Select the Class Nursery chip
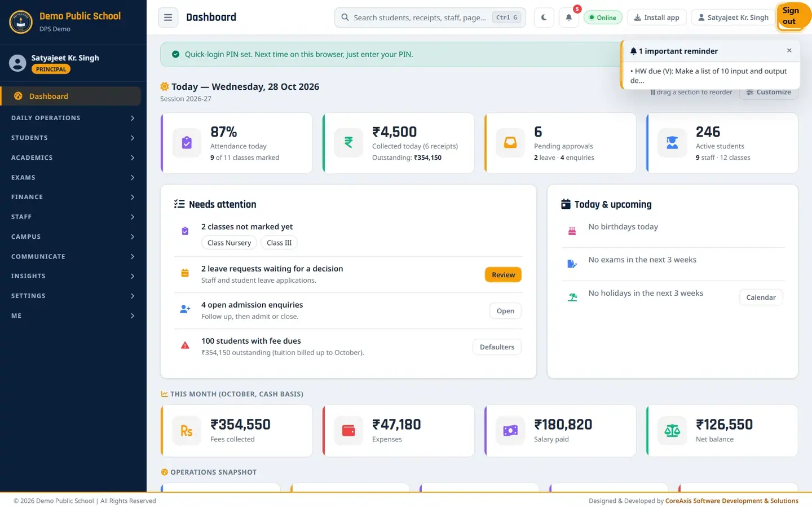The height and width of the screenshot is (508, 812). tap(229, 243)
